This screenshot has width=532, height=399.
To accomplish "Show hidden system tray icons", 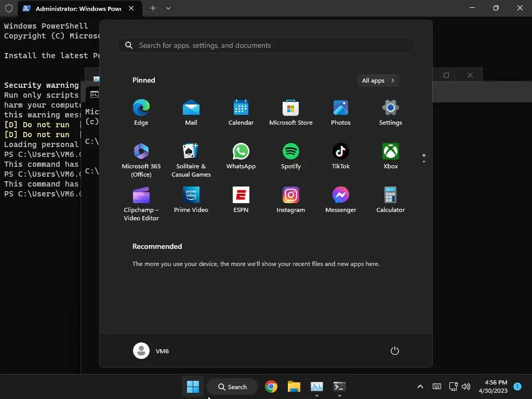I will pos(420,387).
